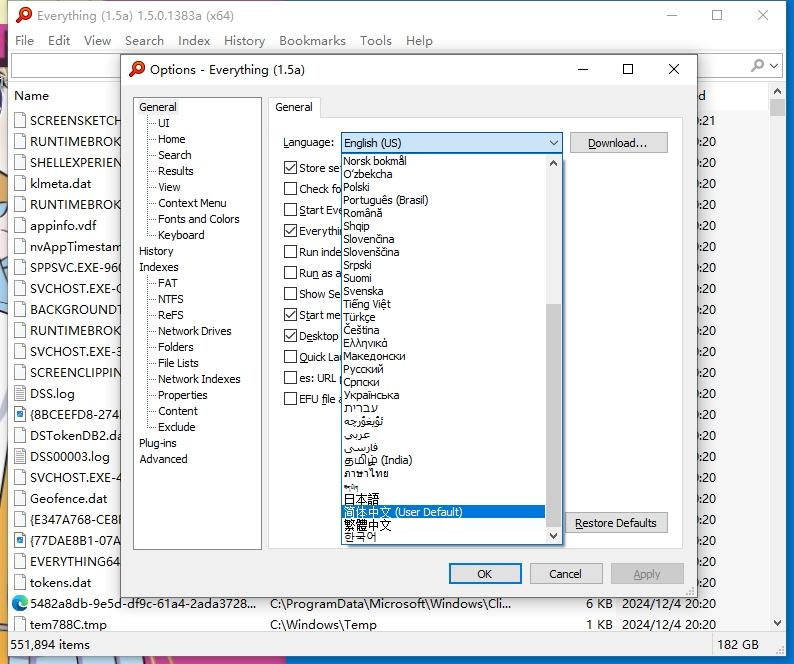794x664 pixels.
Task: Open the search box dropdown arrow
Action: click(774, 65)
